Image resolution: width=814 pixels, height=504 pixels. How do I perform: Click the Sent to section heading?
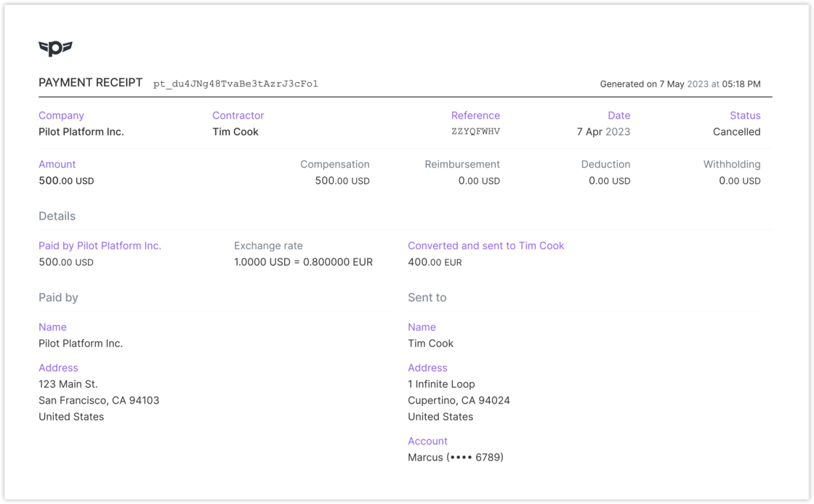coord(427,298)
